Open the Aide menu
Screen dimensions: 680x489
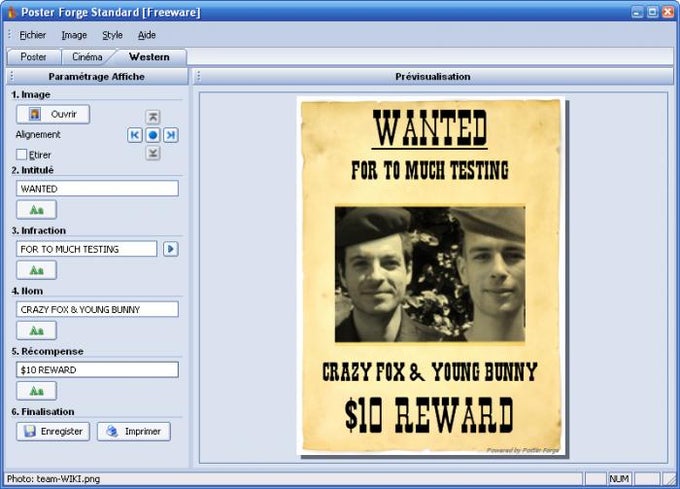point(147,35)
